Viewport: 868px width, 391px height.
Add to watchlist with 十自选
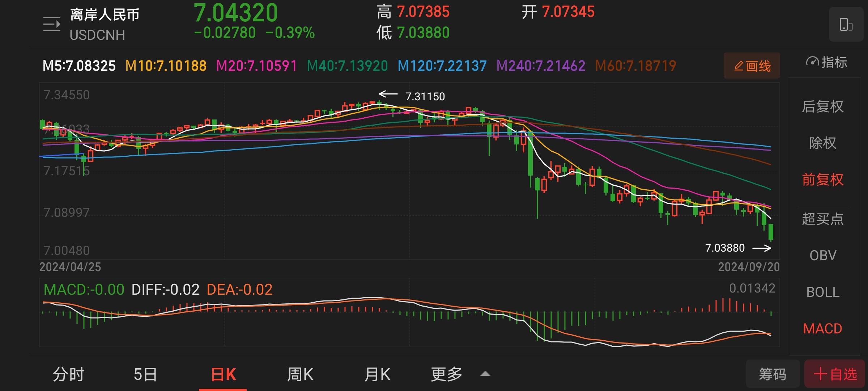pos(835,374)
